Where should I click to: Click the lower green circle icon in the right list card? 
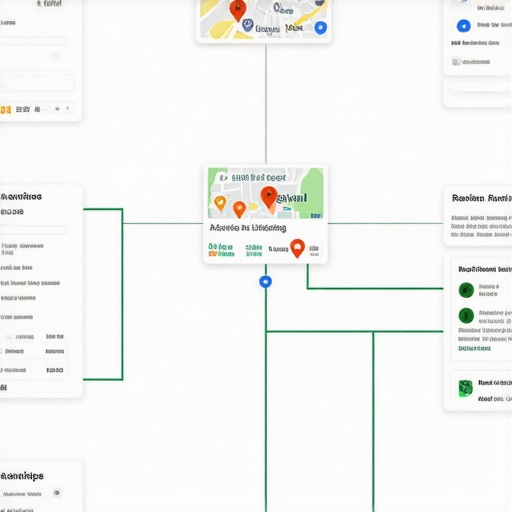[x=466, y=315]
